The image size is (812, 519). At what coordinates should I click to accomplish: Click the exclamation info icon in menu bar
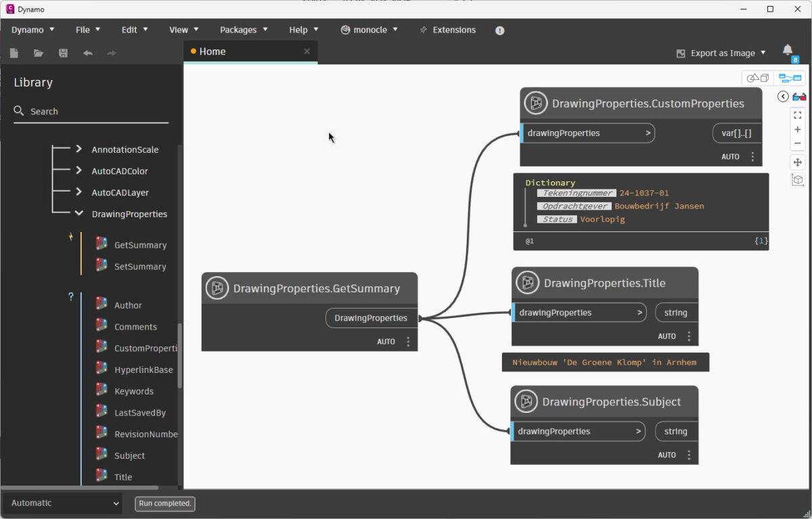(499, 30)
